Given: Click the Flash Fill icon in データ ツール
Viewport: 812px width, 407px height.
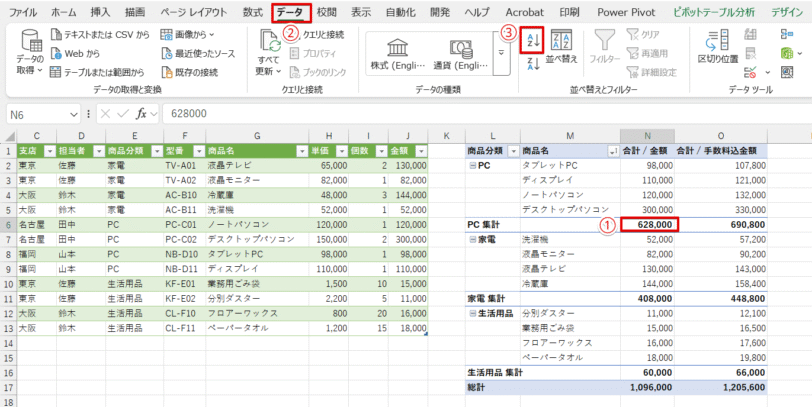Looking at the screenshot, I should 750,35.
